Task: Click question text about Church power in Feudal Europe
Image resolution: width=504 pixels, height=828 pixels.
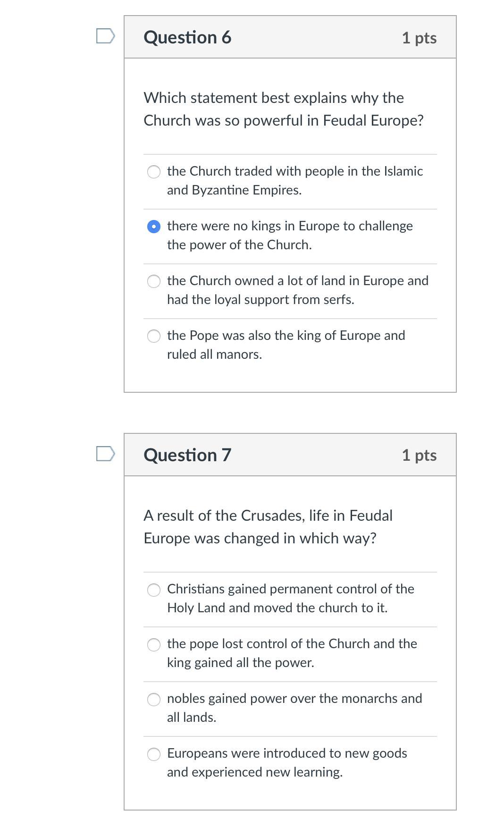Action: pos(283,109)
